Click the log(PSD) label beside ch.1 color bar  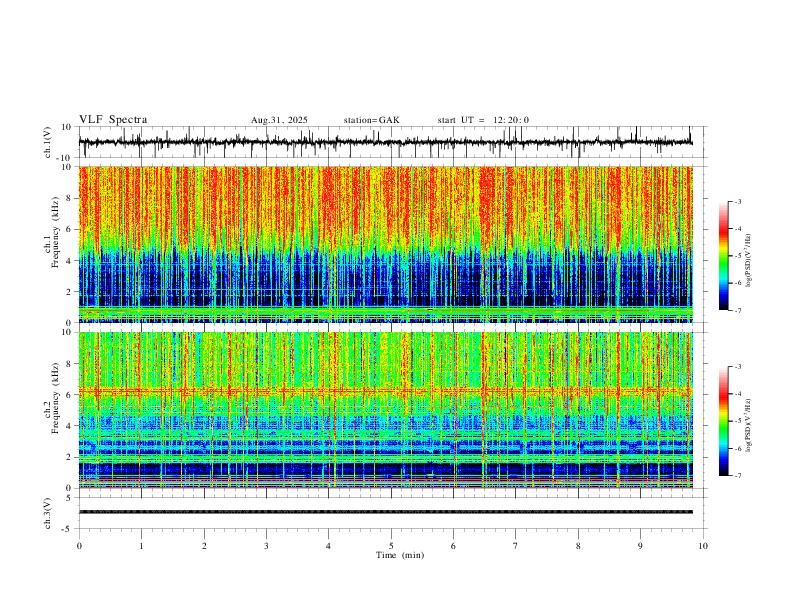pyautogui.click(x=749, y=260)
